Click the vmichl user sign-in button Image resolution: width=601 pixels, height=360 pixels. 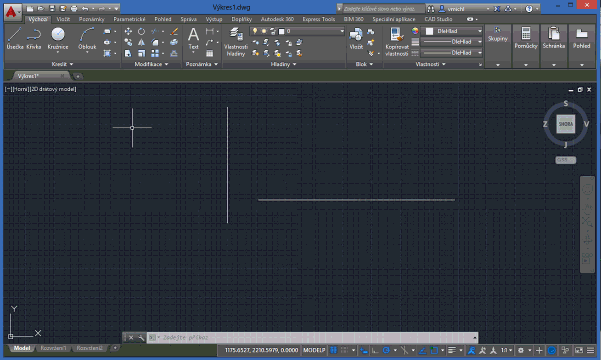(x=455, y=9)
